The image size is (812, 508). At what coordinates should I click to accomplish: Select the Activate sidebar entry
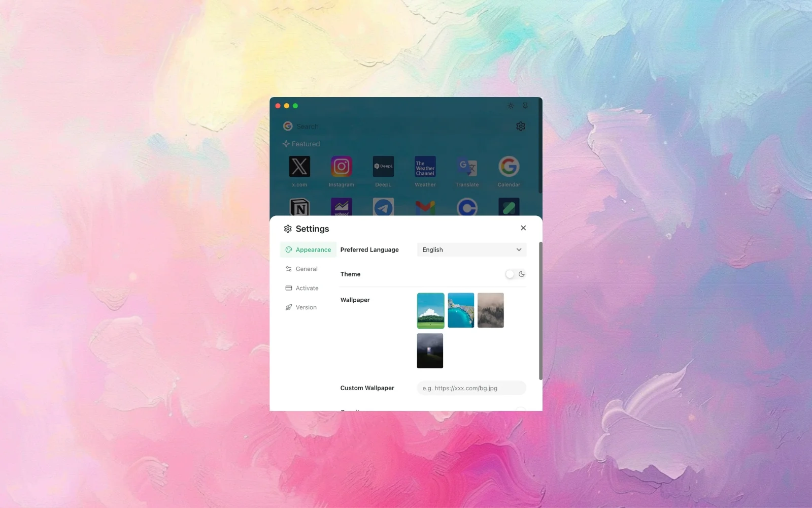coord(307,288)
